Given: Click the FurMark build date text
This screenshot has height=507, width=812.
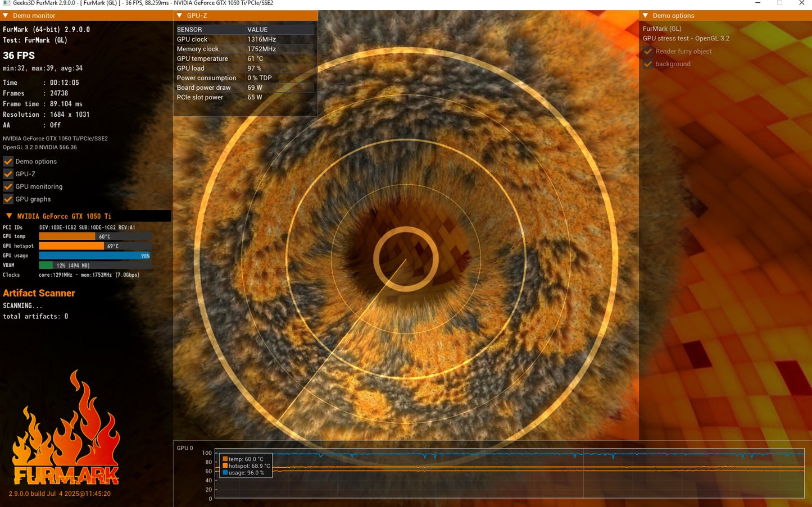Looking at the screenshot, I should click(x=60, y=494).
